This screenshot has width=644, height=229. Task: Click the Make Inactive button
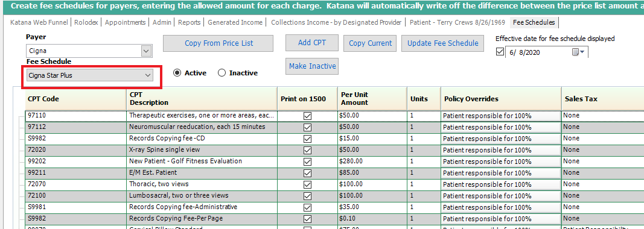pyautogui.click(x=312, y=66)
